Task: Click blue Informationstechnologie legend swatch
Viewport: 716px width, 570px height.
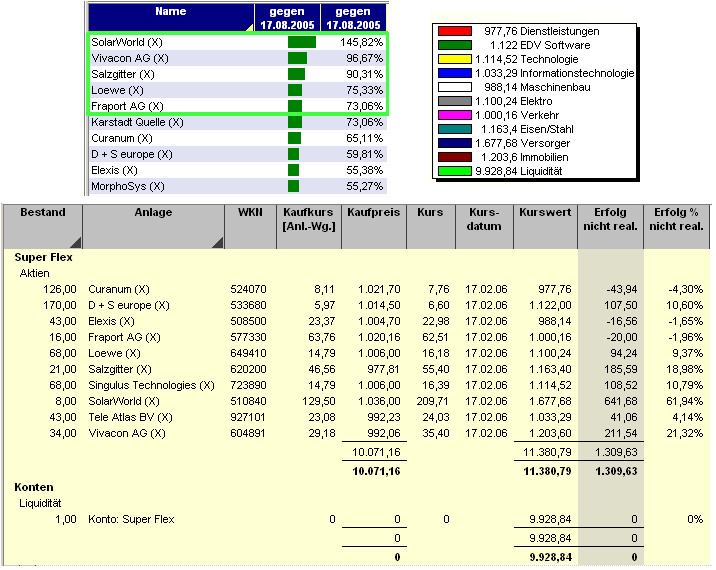Action: tap(455, 73)
